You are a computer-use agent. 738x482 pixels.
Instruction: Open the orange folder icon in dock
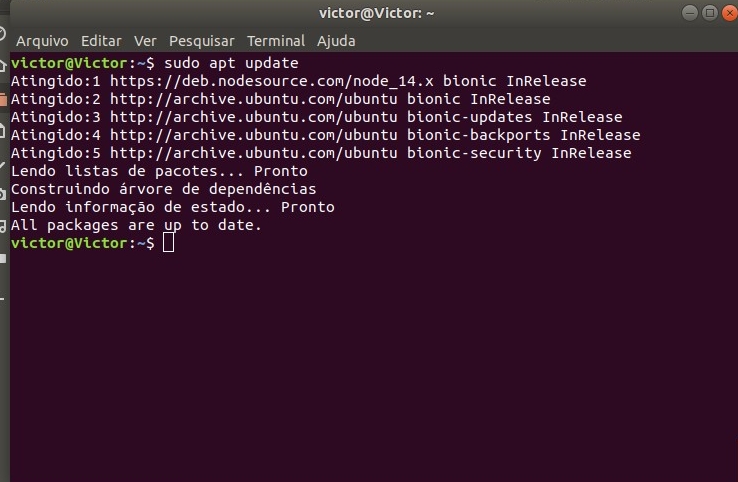pyautogui.click(x=3, y=99)
